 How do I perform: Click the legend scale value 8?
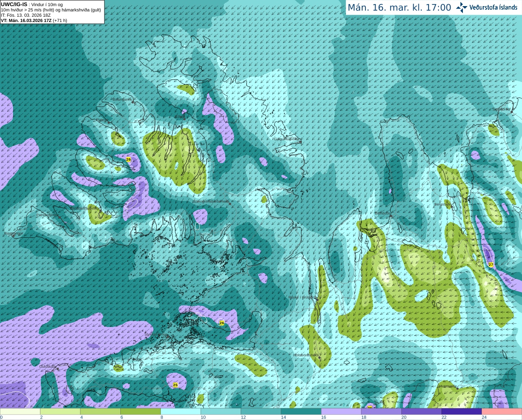(x=162, y=417)
